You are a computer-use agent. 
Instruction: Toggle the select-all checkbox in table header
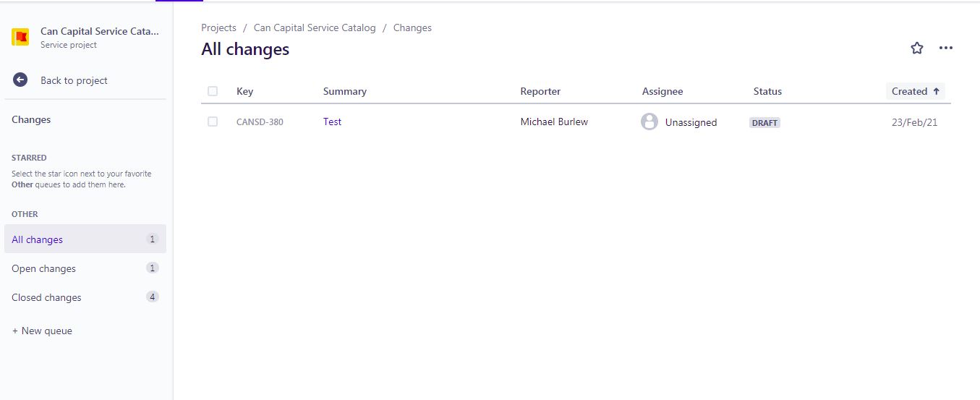[213, 91]
